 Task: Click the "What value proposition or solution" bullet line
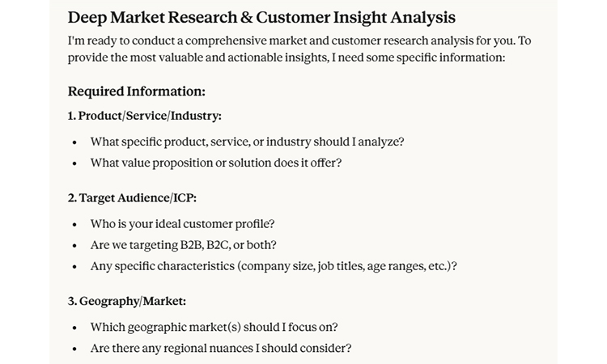215,163
